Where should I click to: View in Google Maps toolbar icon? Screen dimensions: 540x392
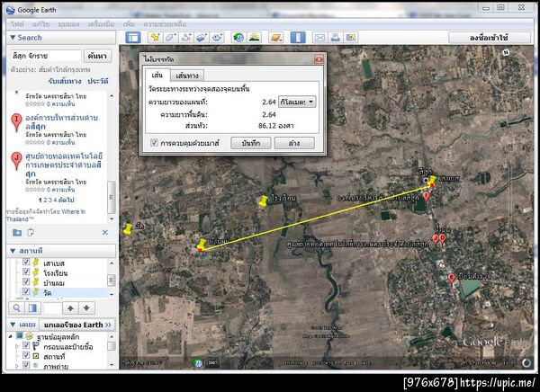click(x=351, y=37)
